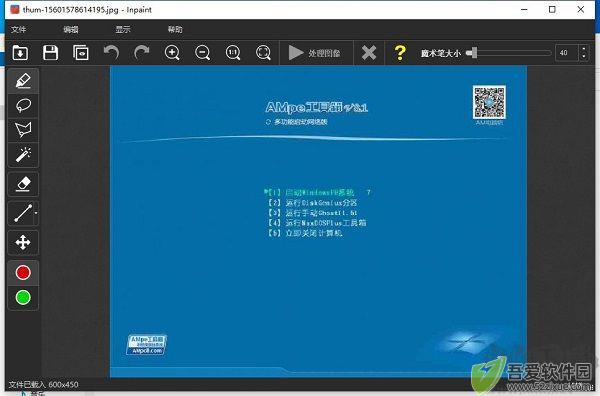Clear the selection with the X icon

[369, 53]
